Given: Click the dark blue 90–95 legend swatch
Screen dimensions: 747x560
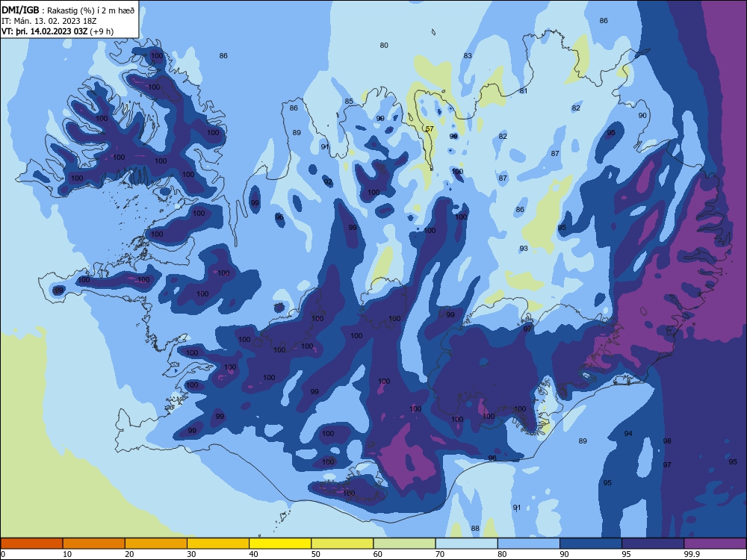Looking at the screenshot, I should click(591, 544).
